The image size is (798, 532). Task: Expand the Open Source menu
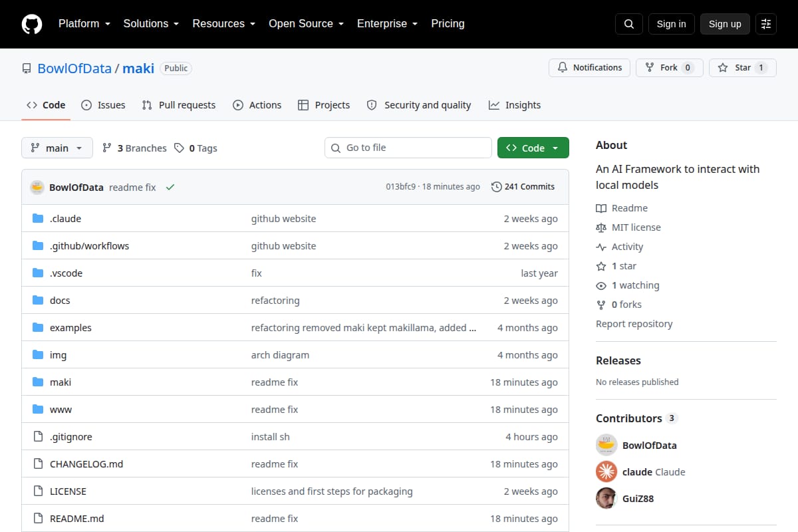click(x=306, y=24)
